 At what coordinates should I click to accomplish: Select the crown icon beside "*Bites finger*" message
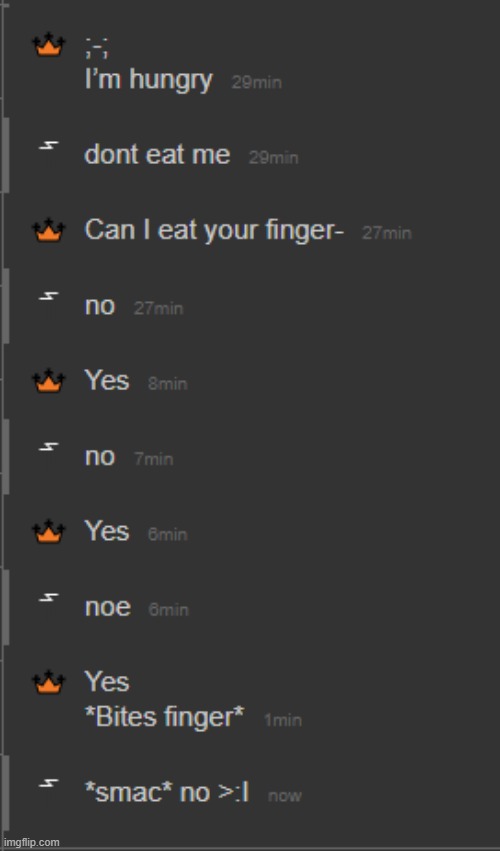point(49,681)
